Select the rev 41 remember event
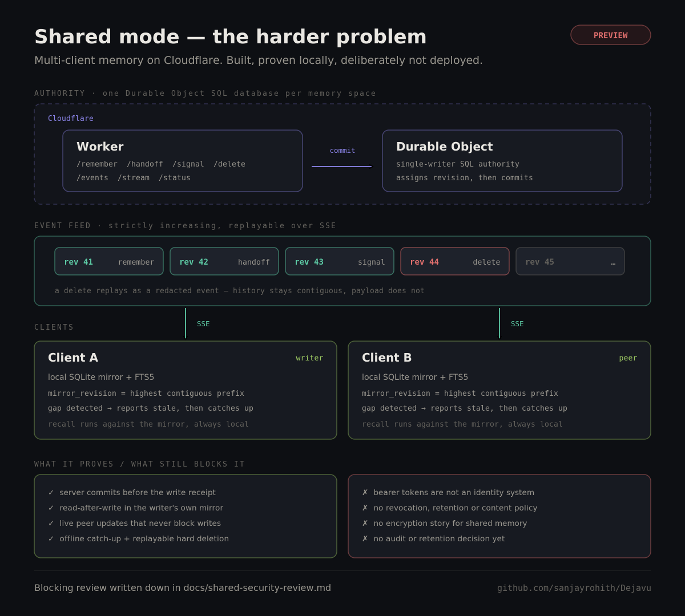This screenshot has width=685, height=616. pos(109,261)
